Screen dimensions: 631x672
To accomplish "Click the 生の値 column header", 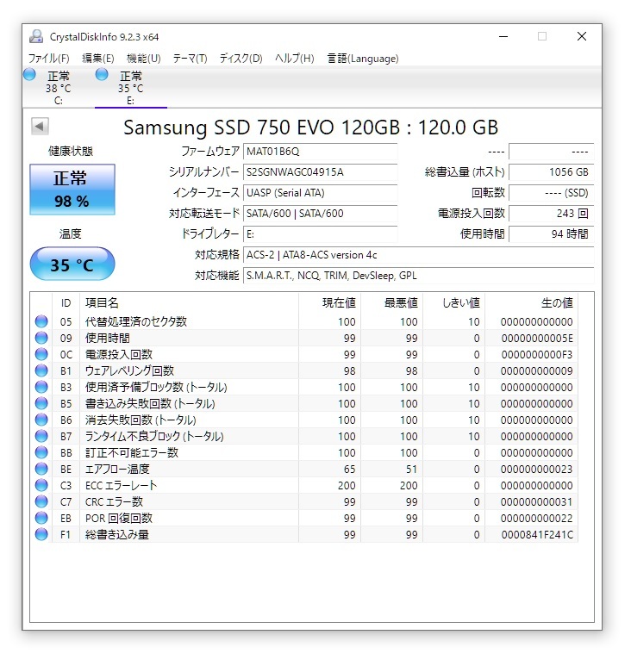I will pos(532,303).
